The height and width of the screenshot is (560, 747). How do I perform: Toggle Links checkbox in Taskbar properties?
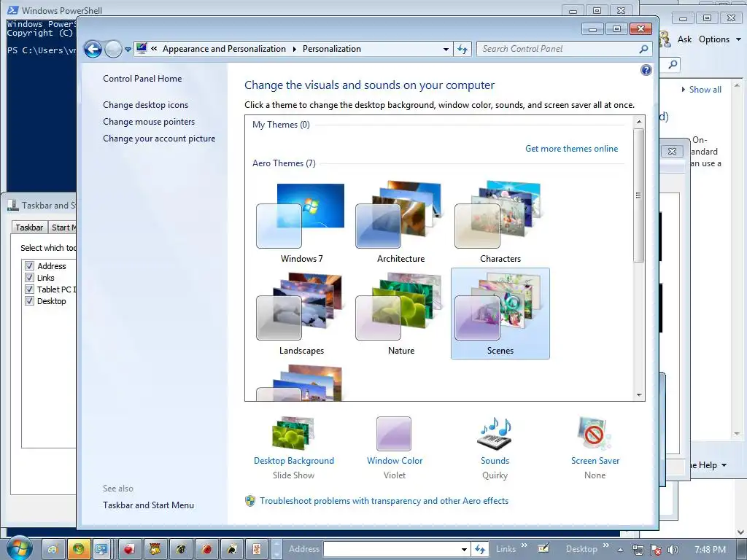click(29, 278)
